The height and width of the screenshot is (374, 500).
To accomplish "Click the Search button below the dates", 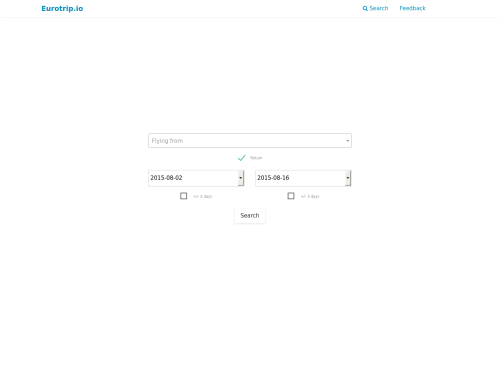I will coord(250,216).
